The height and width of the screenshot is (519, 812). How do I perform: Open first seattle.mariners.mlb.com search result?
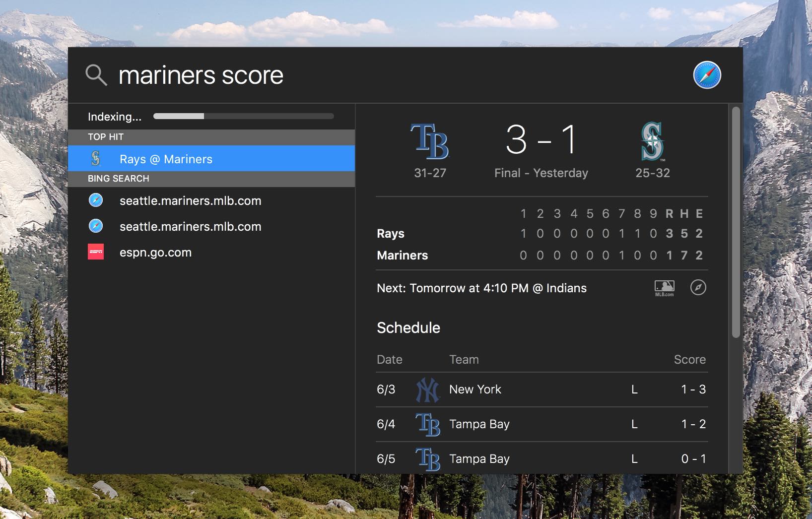[x=211, y=200]
